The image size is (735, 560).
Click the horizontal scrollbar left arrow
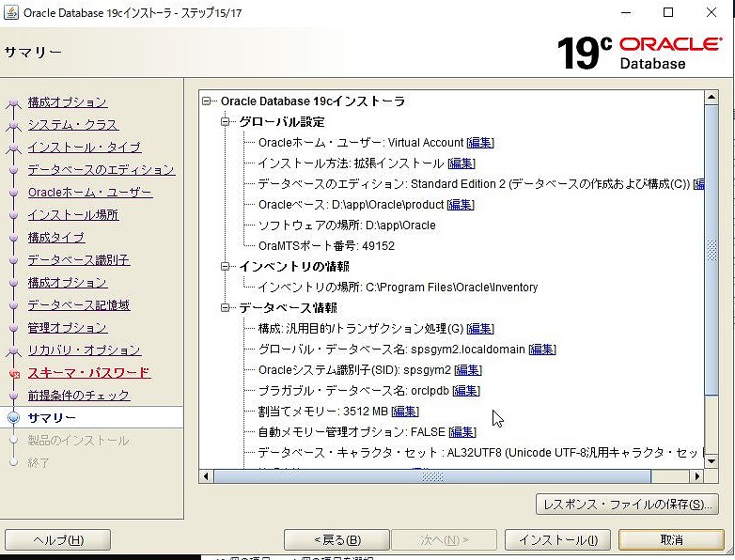[206, 476]
